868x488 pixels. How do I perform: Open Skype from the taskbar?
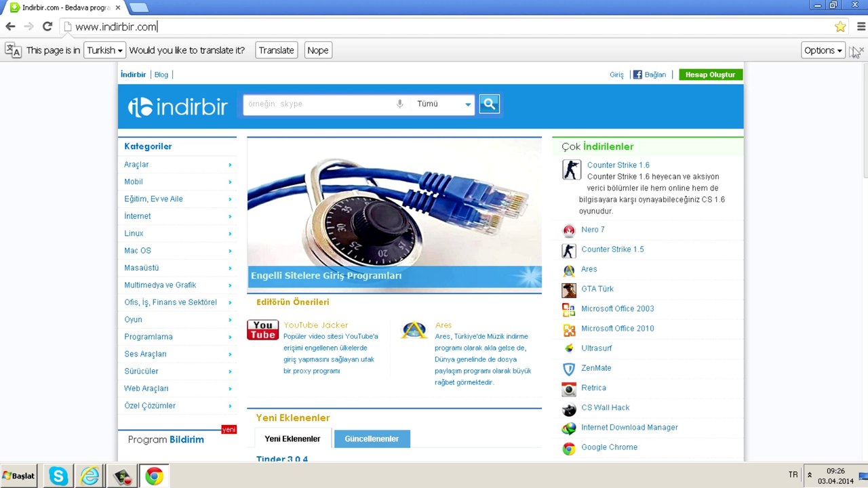pos(58,476)
